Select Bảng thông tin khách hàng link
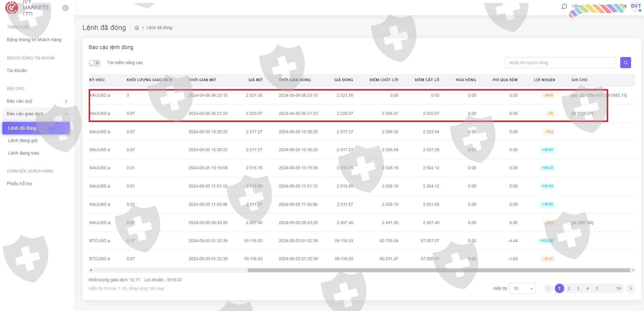Screen dimensions: 644x311 [34, 40]
